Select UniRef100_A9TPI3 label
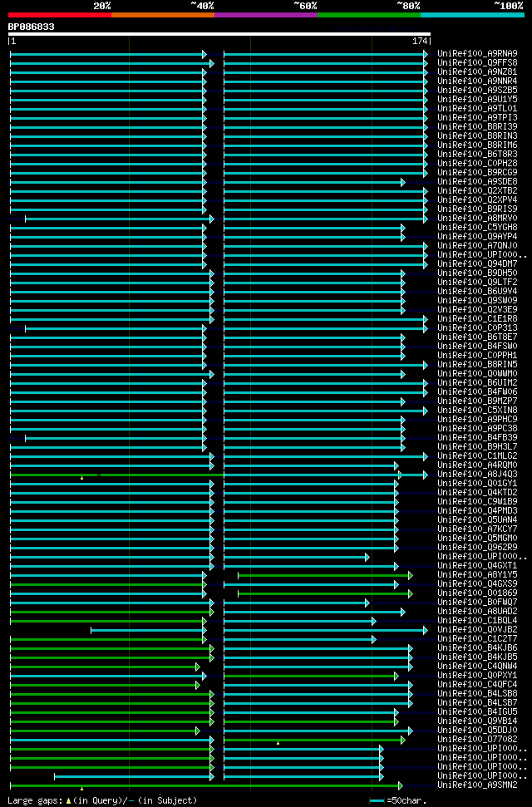This screenshot has width=532, height=807. coord(477,118)
